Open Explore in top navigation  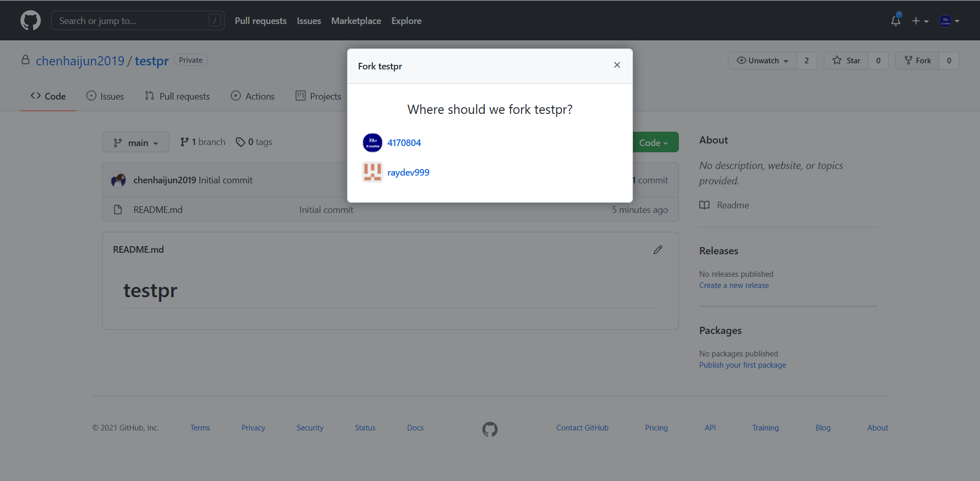click(x=406, y=21)
